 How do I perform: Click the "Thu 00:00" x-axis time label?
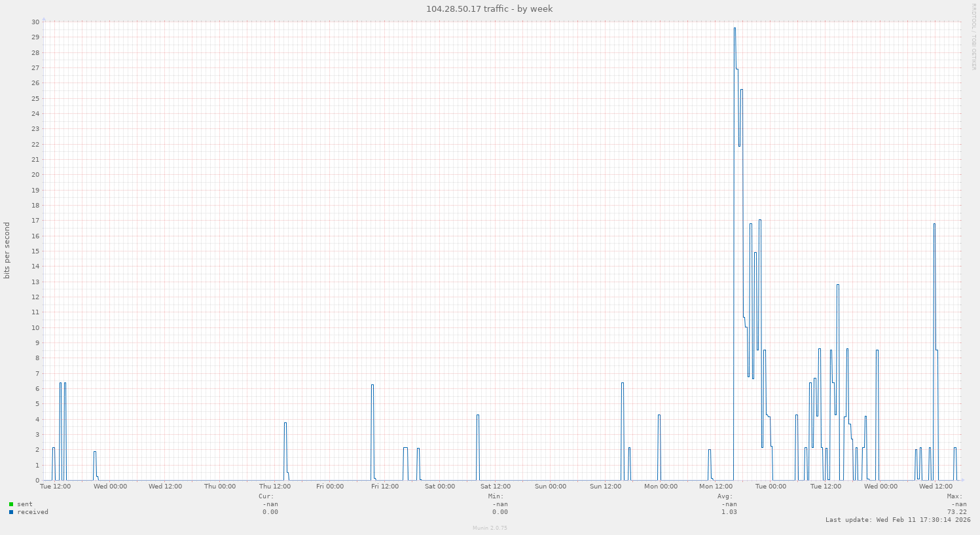point(220,487)
